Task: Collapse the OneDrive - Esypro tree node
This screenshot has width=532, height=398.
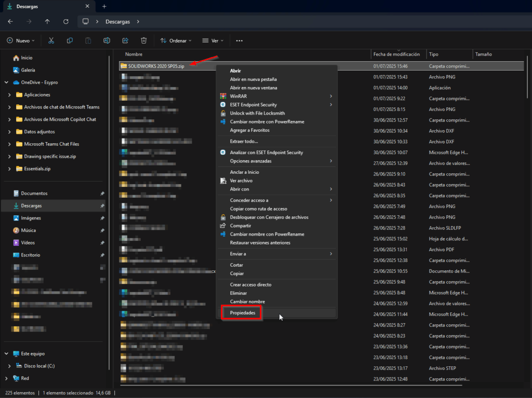Action: click(6, 83)
